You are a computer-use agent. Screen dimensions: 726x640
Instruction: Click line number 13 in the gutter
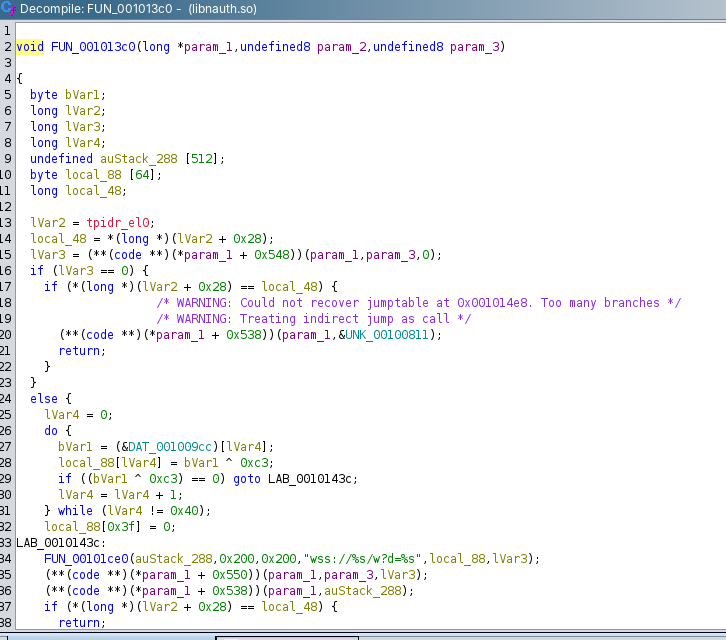pos(6,223)
